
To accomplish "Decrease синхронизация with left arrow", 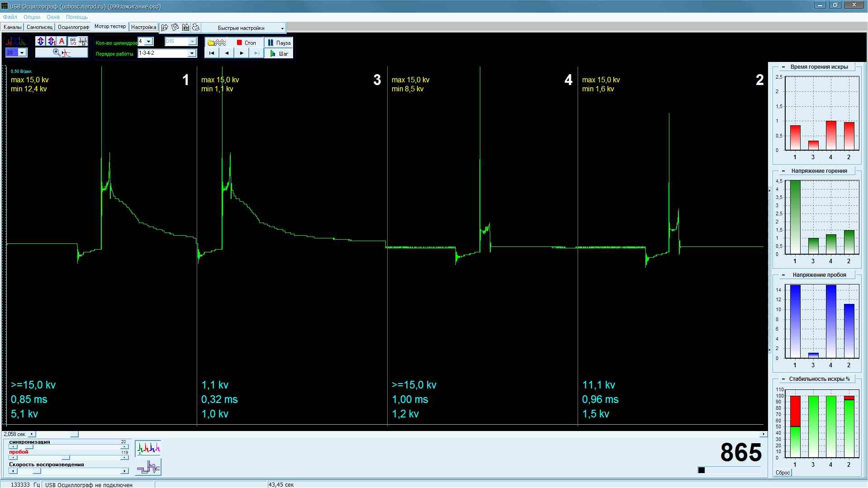I will tap(13, 447).
